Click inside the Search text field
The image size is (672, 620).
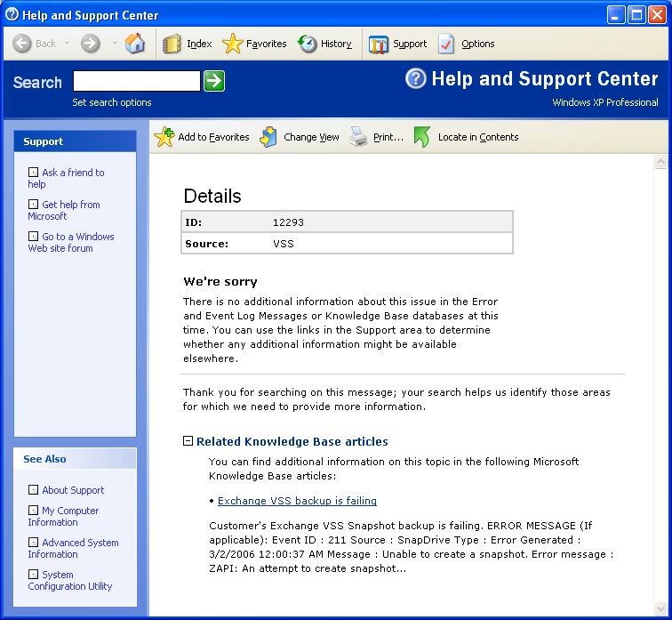(x=137, y=81)
